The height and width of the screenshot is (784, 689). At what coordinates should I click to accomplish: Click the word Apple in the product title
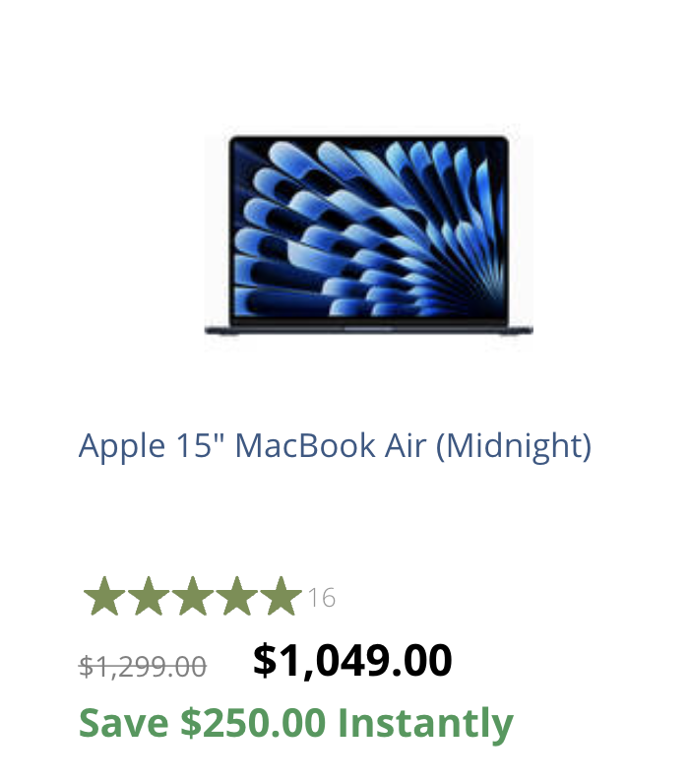click(x=122, y=447)
